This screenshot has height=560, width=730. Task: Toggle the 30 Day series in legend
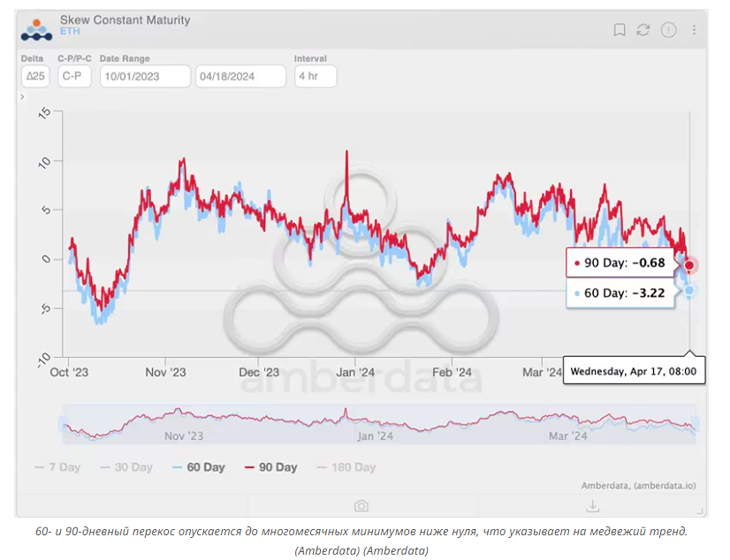(126, 467)
